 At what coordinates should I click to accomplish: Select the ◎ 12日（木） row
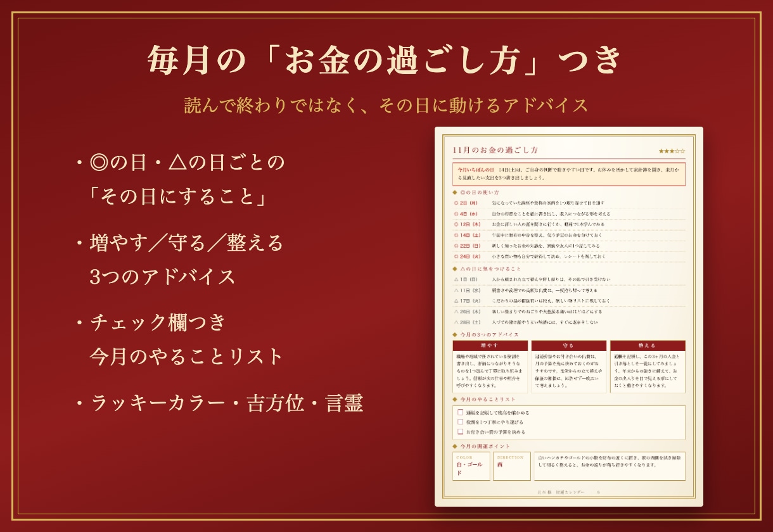coord(569,224)
